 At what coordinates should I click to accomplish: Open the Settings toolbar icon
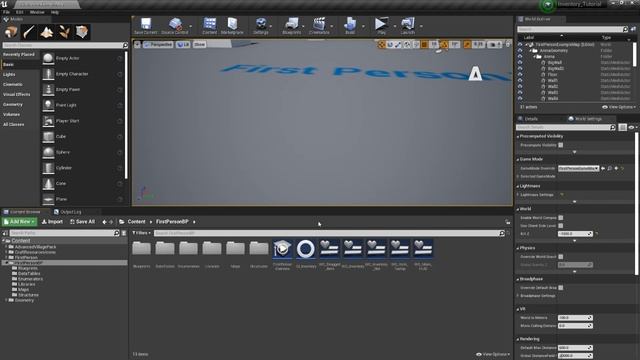tap(261, 26)
